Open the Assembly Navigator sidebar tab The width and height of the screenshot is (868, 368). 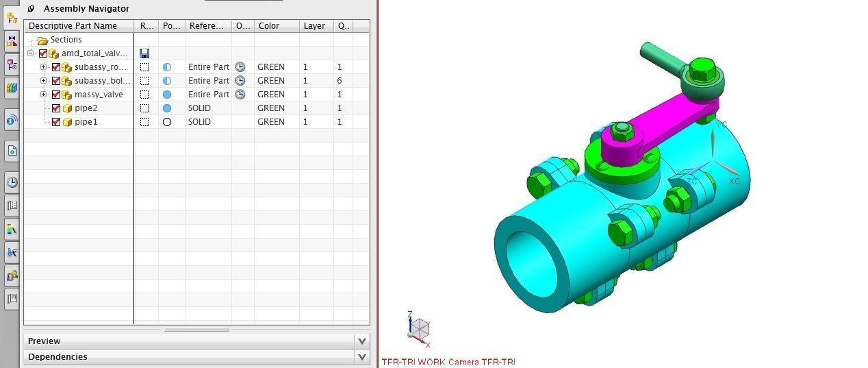tap(12, 19)
